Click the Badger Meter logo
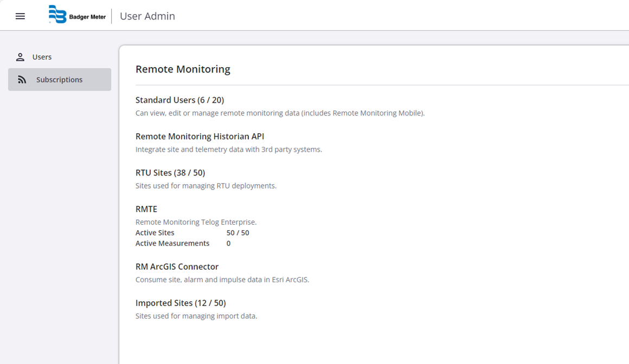 click(x=77, y=16)
